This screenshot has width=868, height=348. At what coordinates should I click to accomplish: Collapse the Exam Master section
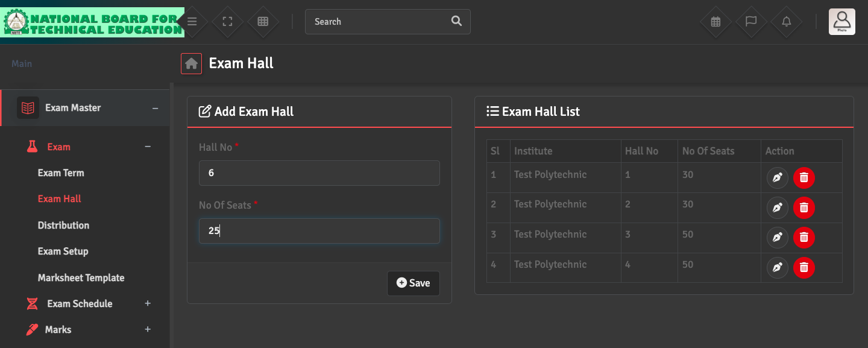point(155,108)
